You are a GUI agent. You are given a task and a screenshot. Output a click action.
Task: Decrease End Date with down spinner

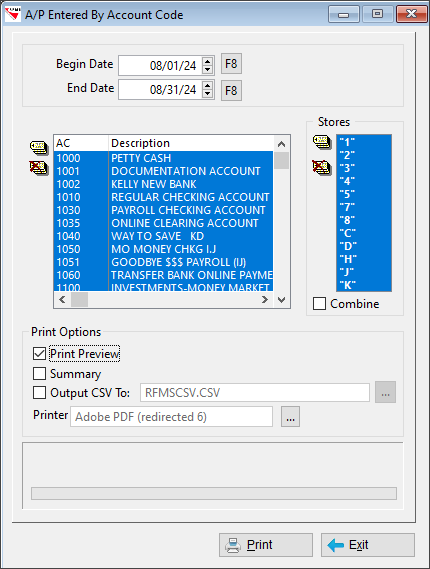[207, 94]
